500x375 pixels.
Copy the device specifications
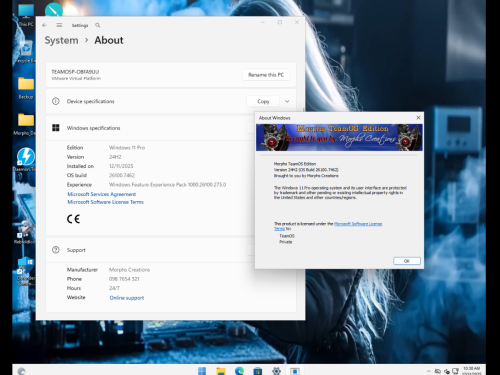(x=263, y=101)
